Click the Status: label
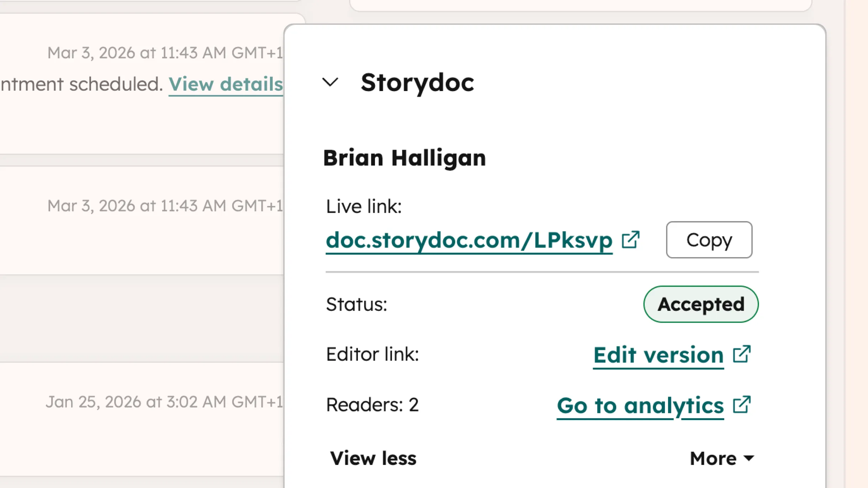868x488 pixels. 356,304
